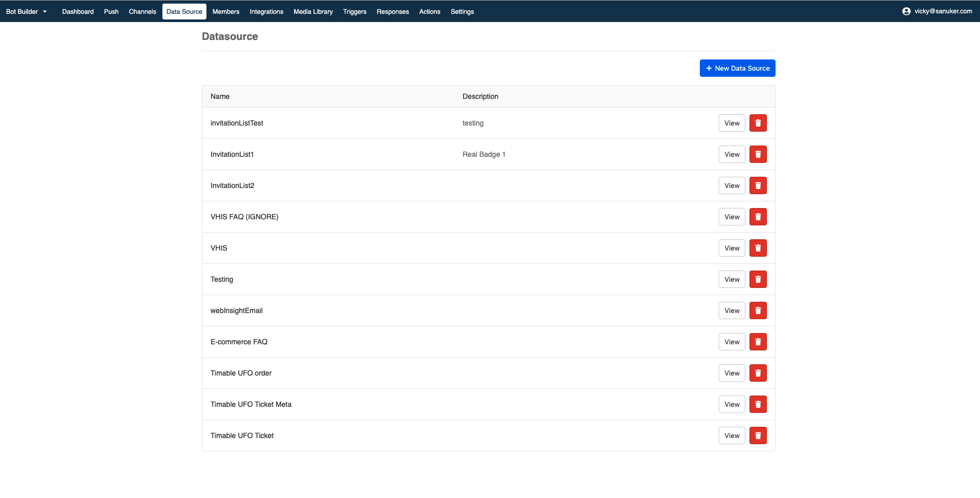The width and height of the screenshot is (980, 498).
Task: Open the Members page
Action: point(226,11)
